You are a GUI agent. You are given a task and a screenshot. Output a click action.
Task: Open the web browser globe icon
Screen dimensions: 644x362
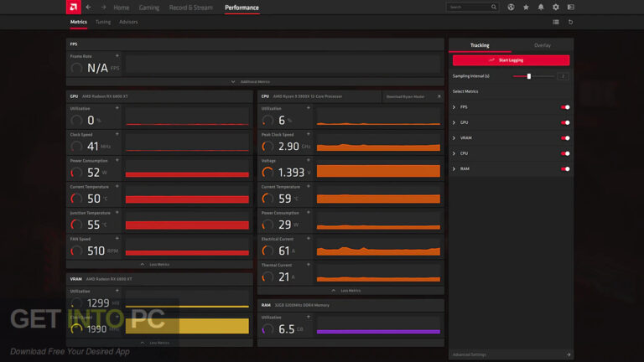click(x=511, y=7)
